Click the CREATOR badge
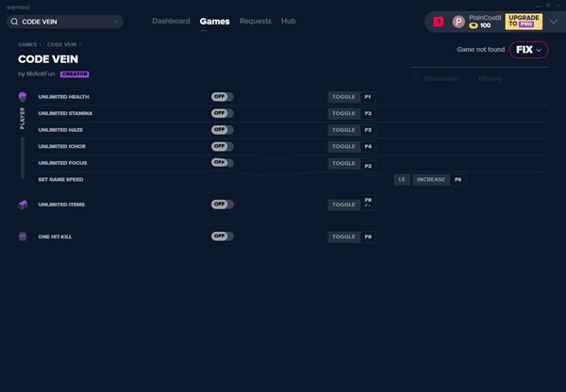 click(75, 74)
